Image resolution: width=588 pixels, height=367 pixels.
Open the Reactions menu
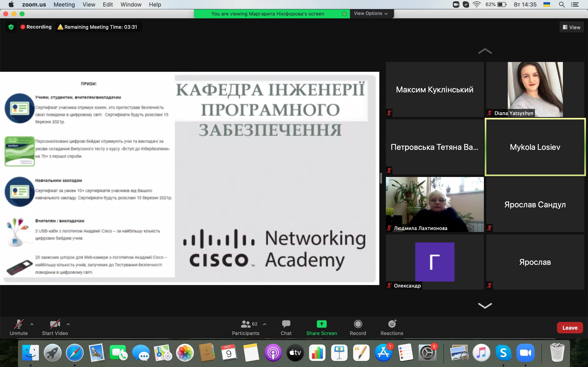click(392, 327)
